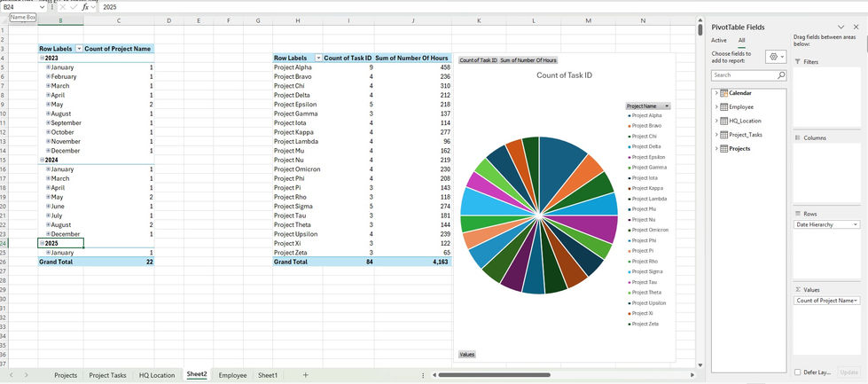Expand June under 2024
The height and width of the screenshot is (384, 868).
tap(48, 206)
